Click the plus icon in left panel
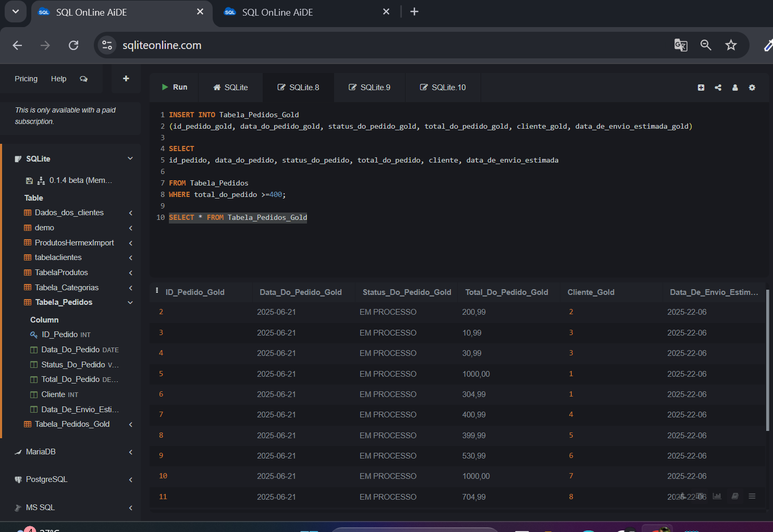This screenshot has height=532, width=773. point(126,78)
